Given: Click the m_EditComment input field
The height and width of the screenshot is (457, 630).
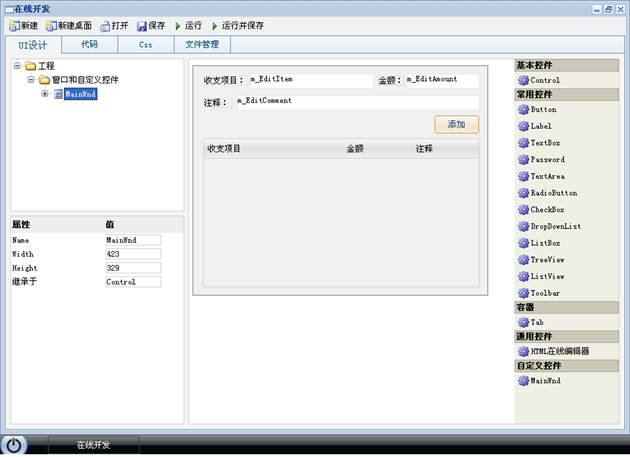Looking at the screenshot, I should (358, 102).
